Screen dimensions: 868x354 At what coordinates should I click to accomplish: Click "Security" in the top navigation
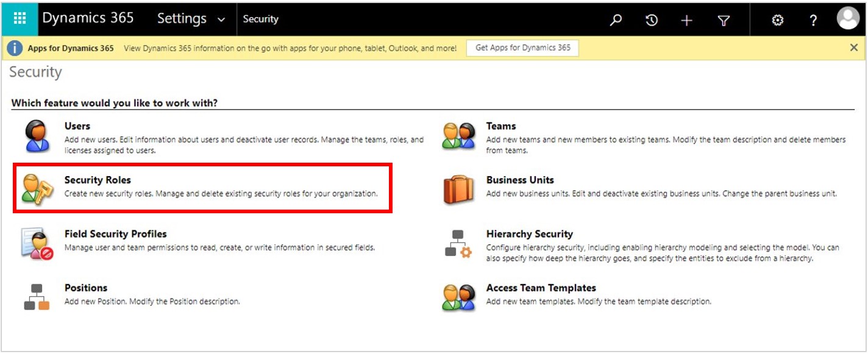coord(261,19)
